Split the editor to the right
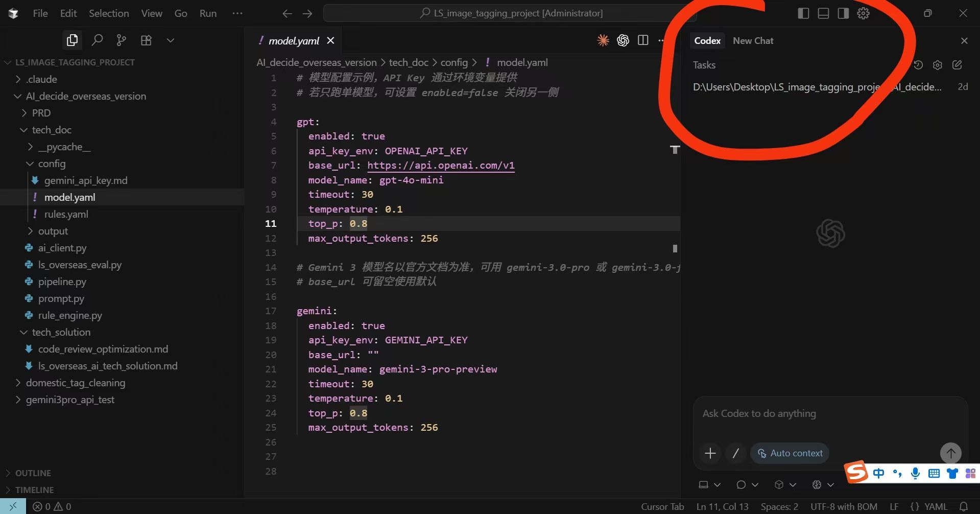 coord(643,40)
